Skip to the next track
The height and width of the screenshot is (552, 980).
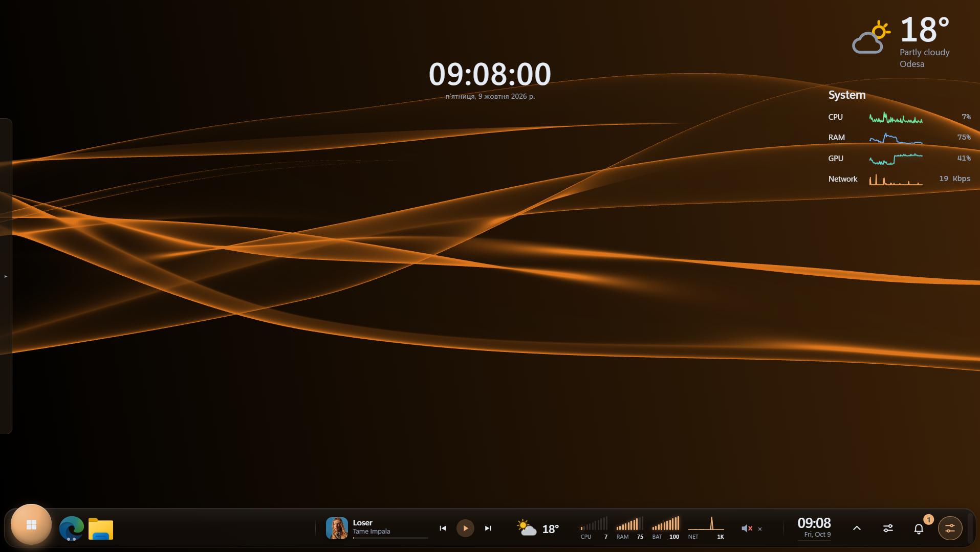pyautogui.click(x=488, y=528)
